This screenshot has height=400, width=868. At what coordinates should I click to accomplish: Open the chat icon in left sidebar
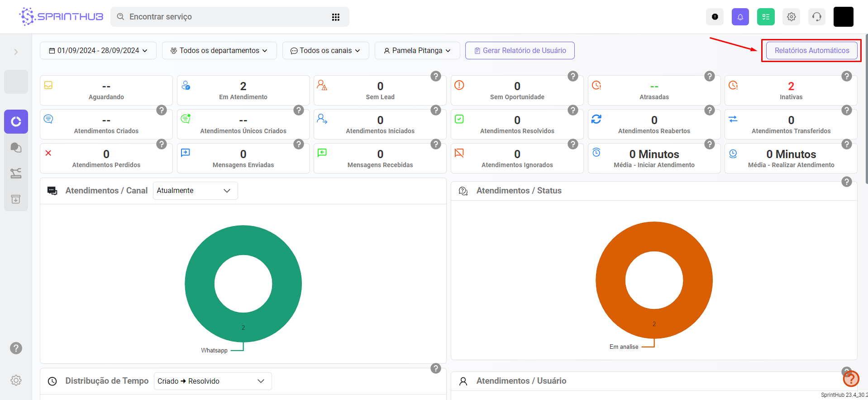point(16,148)
